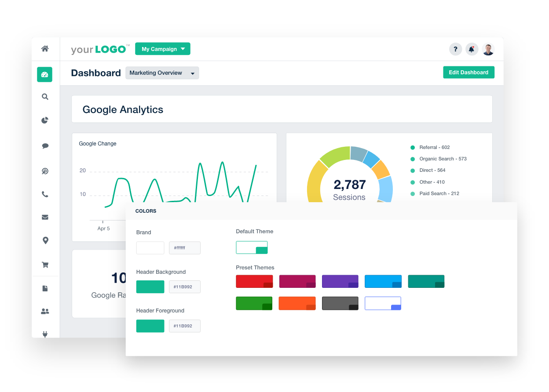549x392 pixels.
Task: Pick the Brand color swatch
Action: (x=150, y=248)
